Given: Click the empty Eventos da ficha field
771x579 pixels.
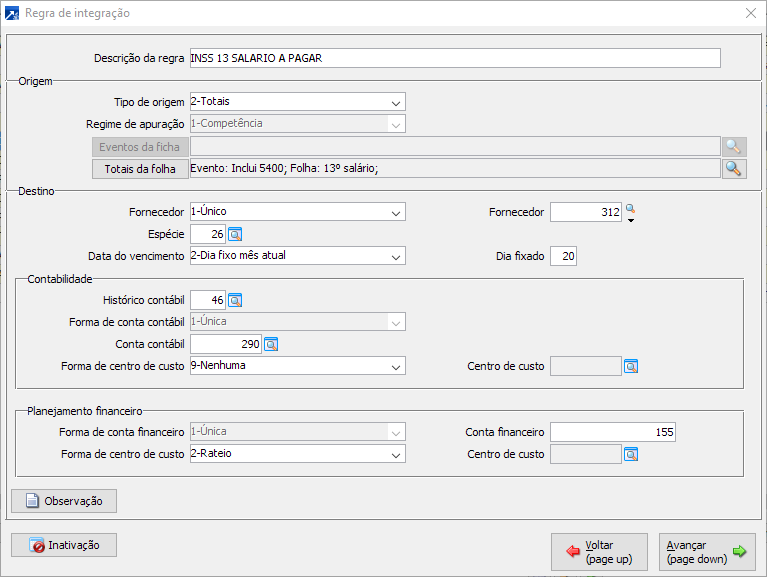Looking at the screenshot, I should [455, 146].
